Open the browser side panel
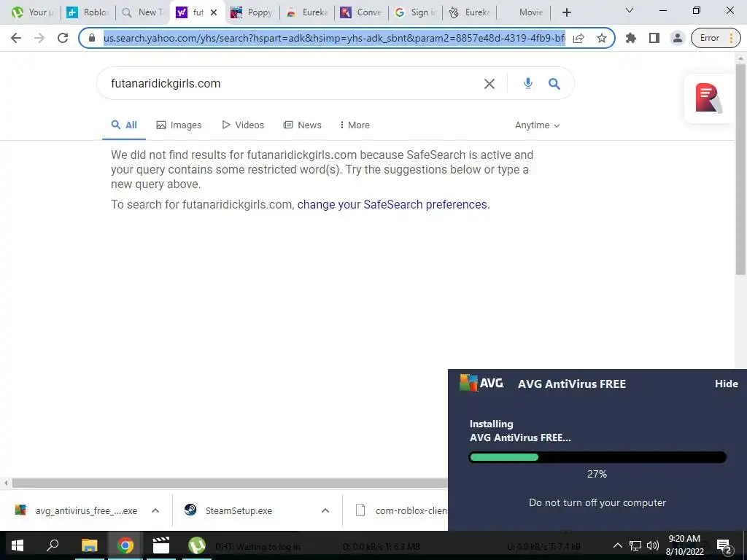 [654, 38]
